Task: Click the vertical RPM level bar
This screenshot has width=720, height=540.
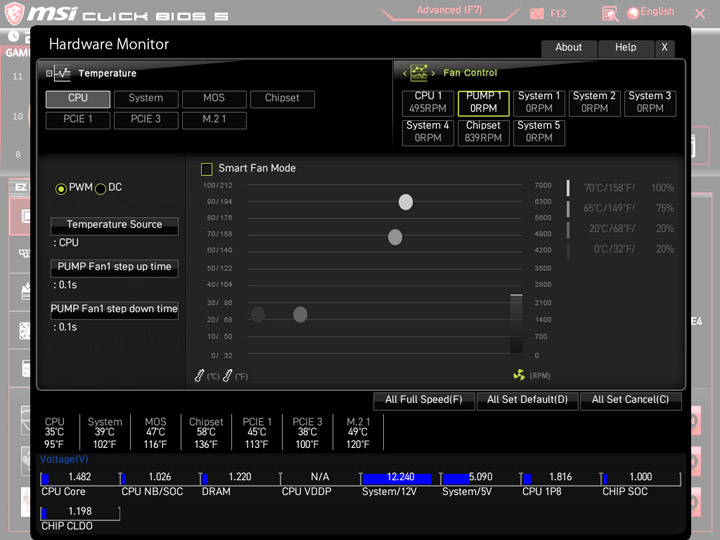Action: [x=516, y=324]
